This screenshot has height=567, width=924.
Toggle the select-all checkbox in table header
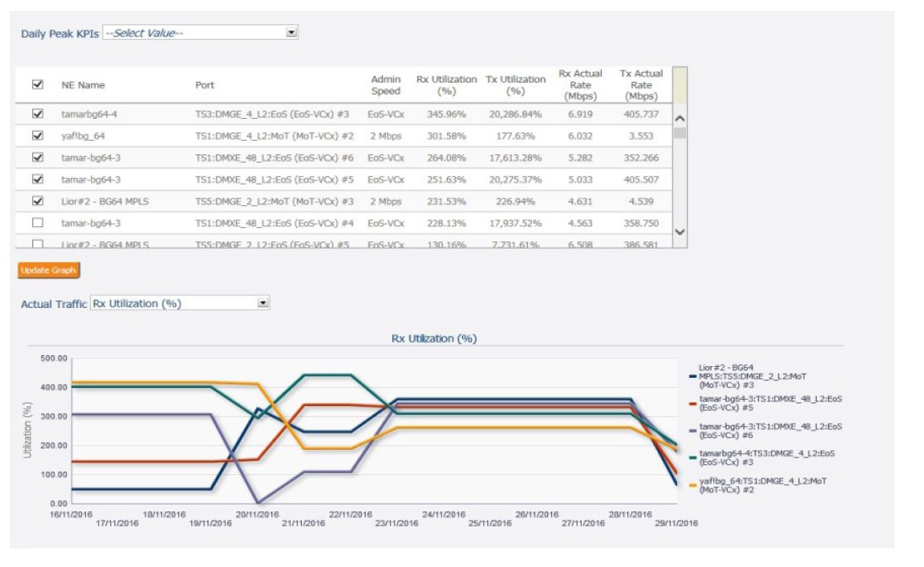pos(38,84)
